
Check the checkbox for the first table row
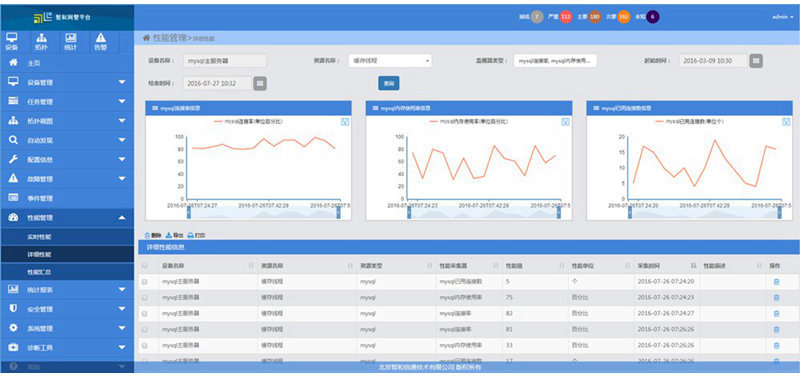point(145,282)
